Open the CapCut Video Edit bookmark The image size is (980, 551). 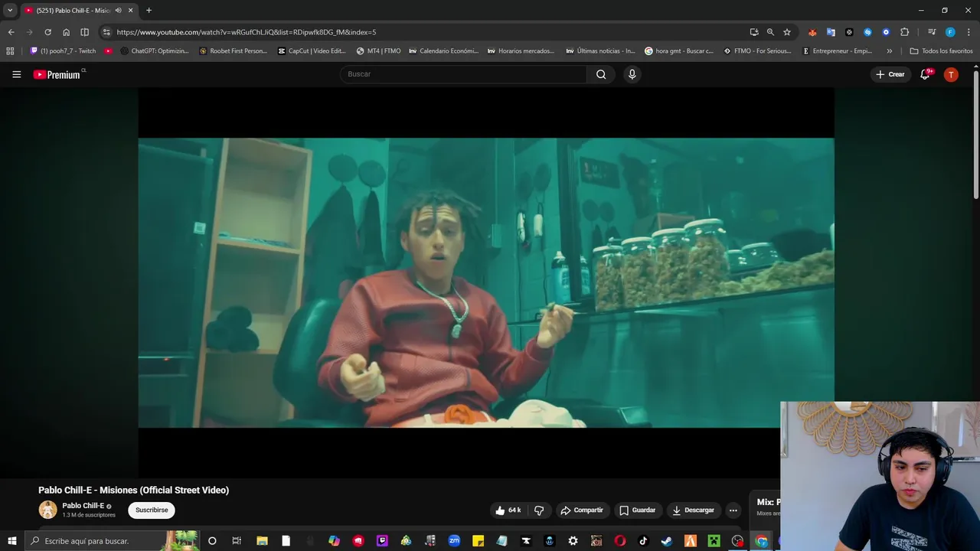(x=312, y=51)
